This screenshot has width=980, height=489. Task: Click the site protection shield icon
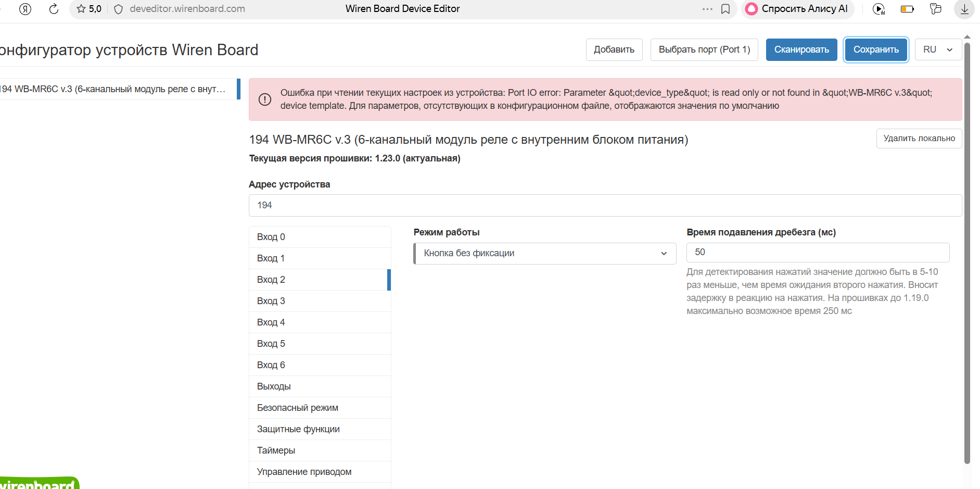tap(118, 9)
